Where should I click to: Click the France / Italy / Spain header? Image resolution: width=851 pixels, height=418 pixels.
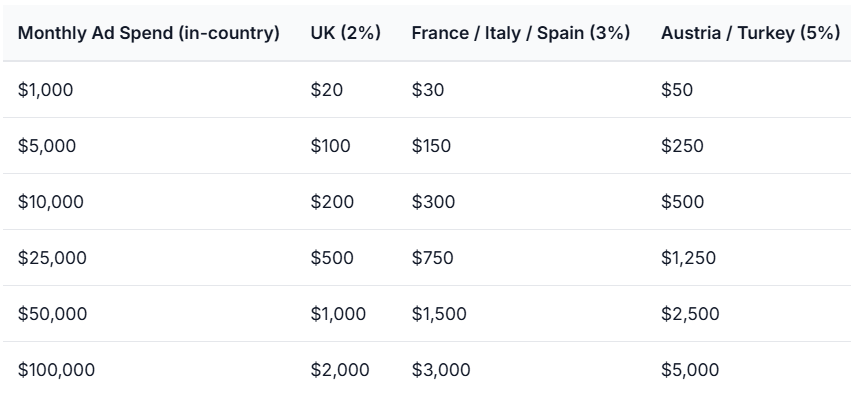click(x=520, y=33)
